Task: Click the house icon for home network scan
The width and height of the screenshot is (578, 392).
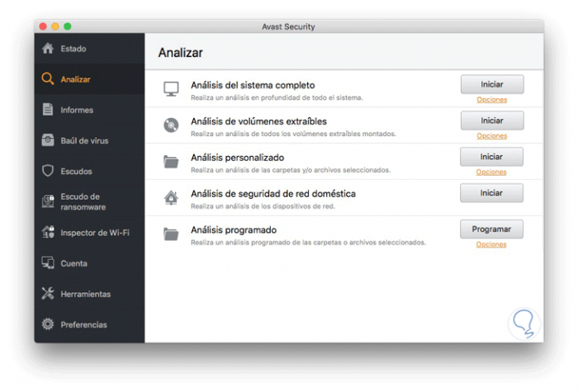Action: (171, 198)
